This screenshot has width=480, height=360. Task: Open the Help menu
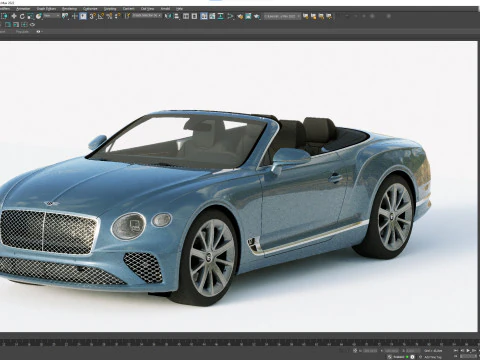(179, 9)
